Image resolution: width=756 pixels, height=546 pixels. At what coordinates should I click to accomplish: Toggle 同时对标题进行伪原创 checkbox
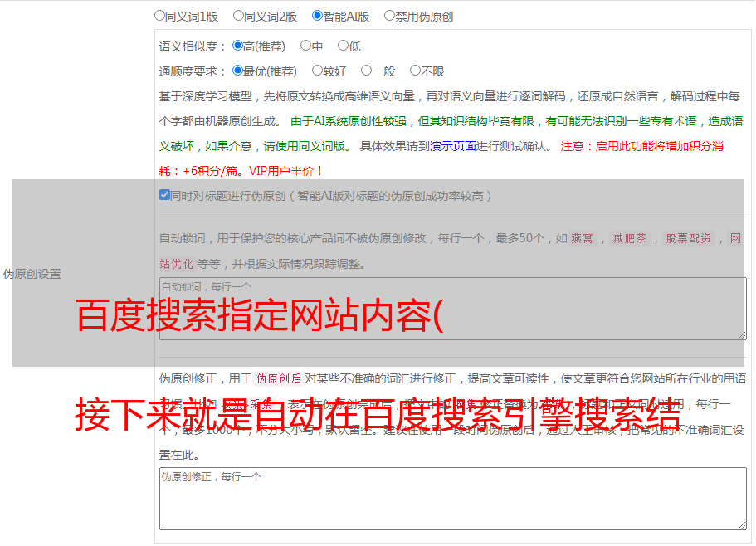click(x=164, y=195)
